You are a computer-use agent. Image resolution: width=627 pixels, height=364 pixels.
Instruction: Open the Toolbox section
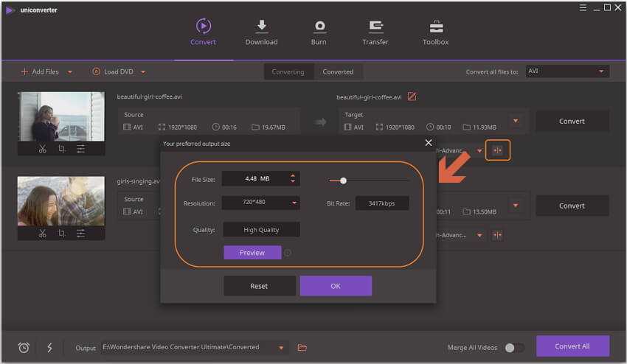point(435,32)
